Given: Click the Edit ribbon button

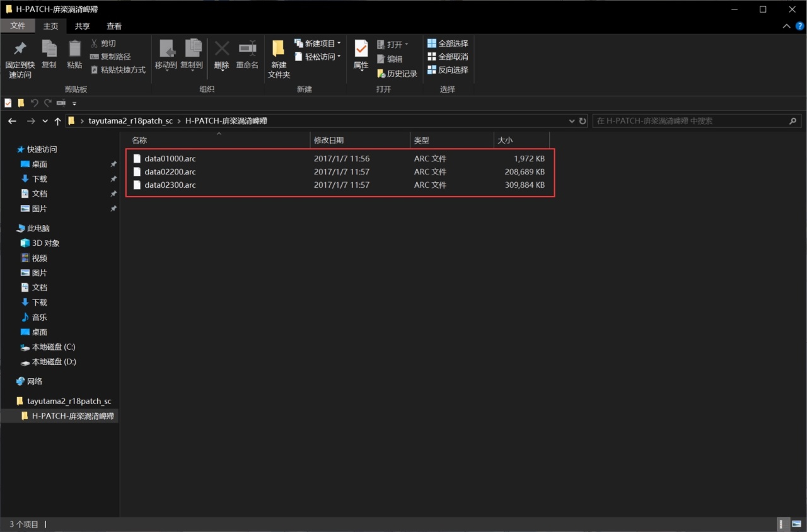Looking at the screenshot, I should (390, 59).
